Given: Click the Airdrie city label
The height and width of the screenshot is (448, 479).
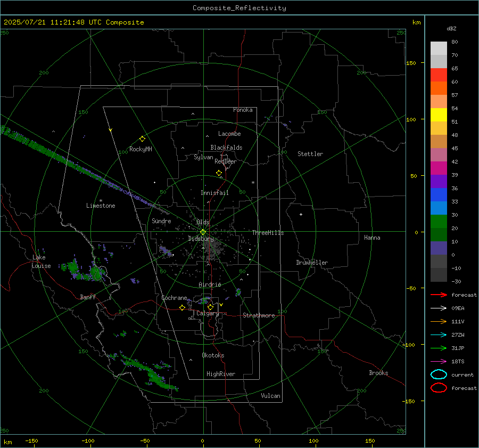Looking at the screenshot, I should click(x=210, y=284).
